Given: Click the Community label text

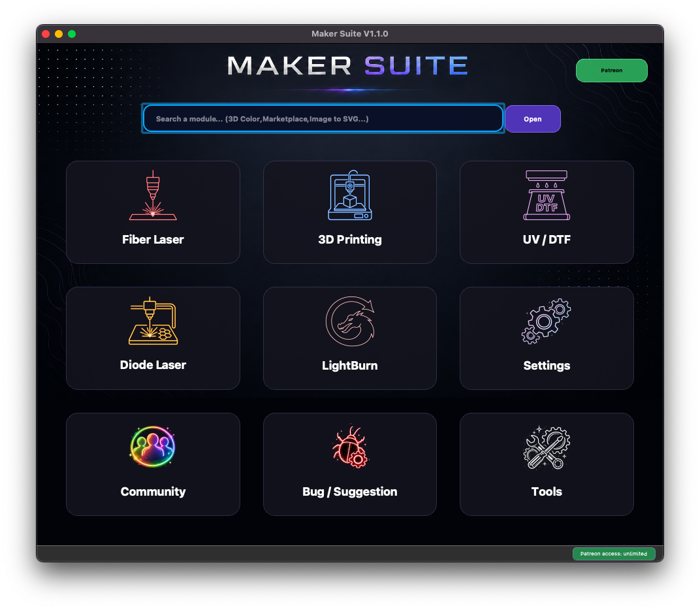Looking at the screenshot, I should coord(153,491).
